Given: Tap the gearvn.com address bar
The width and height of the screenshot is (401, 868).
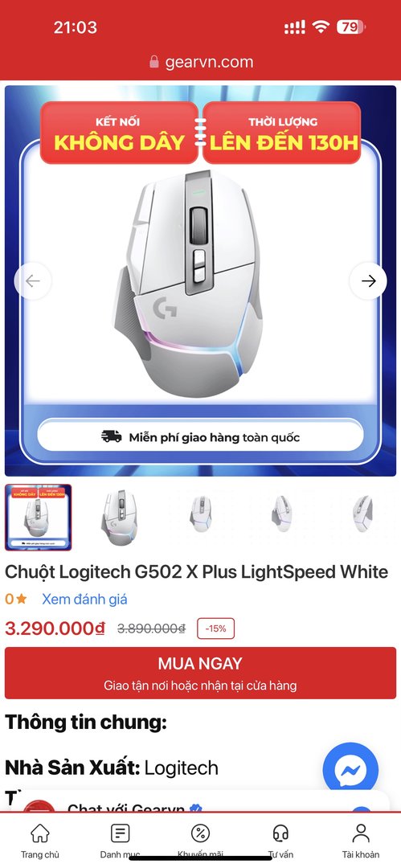Looking at the screenshot, I should [x=201, y=61].
